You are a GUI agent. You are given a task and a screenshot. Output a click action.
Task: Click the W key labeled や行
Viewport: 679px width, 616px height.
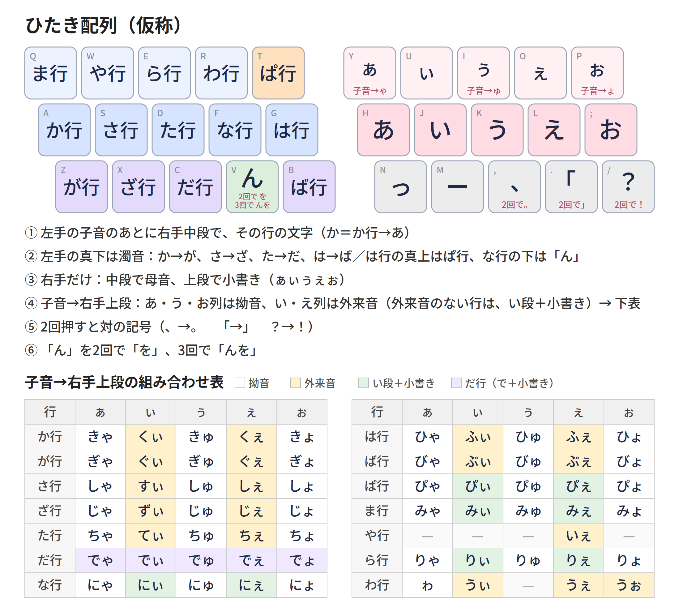(107, 73)
